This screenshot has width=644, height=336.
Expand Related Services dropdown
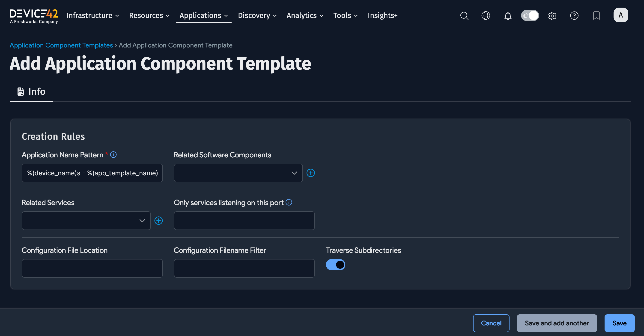pyautogui.click(x=86, y=221)
